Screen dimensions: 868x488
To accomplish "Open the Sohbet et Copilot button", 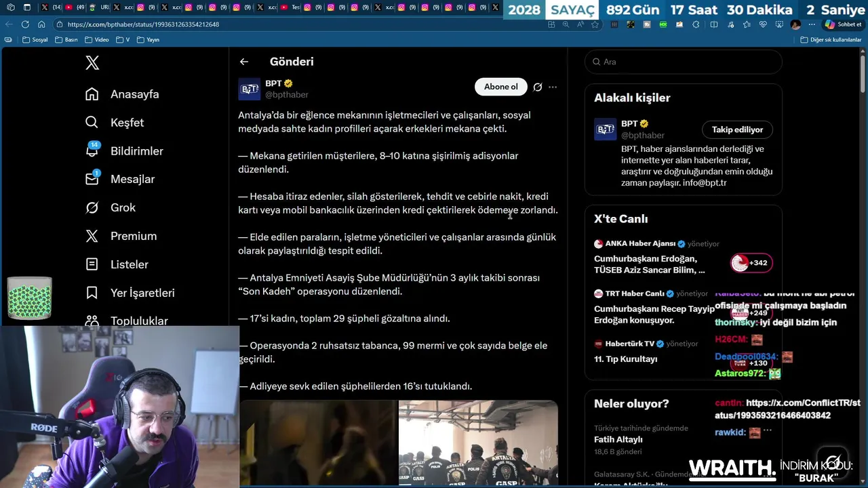I will tap(844, 24).
